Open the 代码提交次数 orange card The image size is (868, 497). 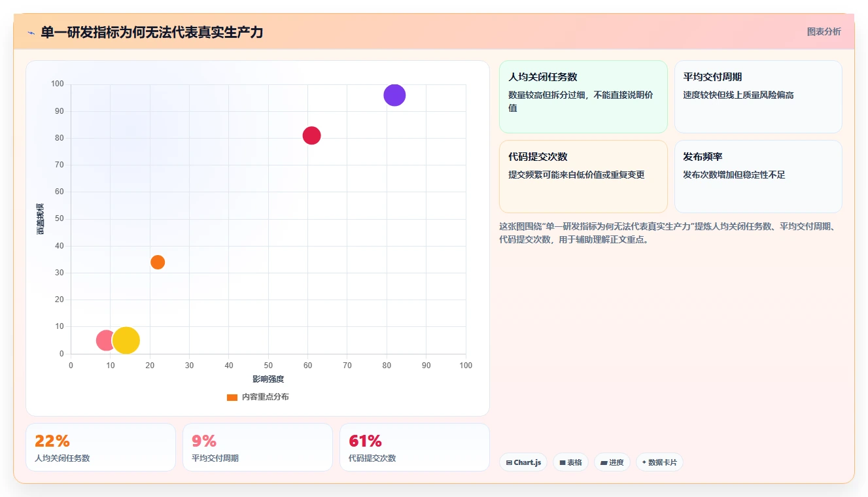click(583, 177)
